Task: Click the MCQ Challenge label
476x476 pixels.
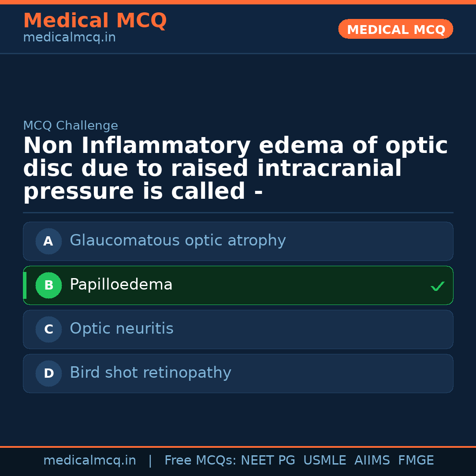Action: [x=71, y=126]
